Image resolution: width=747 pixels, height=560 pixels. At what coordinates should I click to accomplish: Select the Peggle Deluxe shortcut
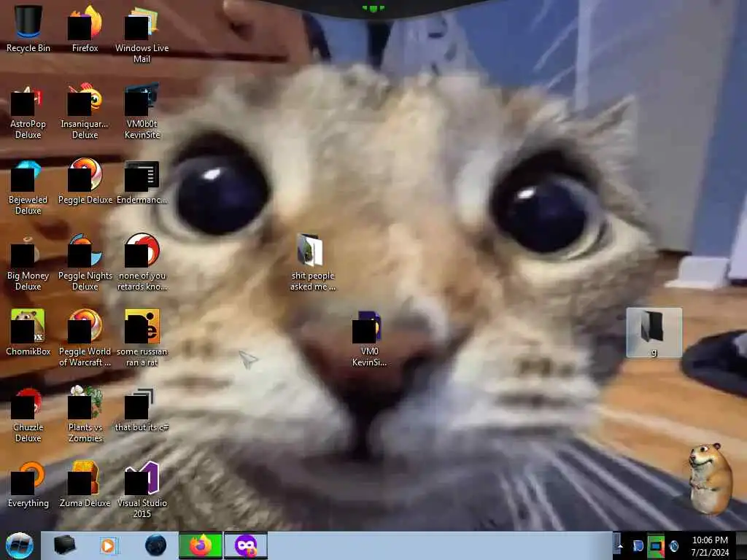pos(85,181)
